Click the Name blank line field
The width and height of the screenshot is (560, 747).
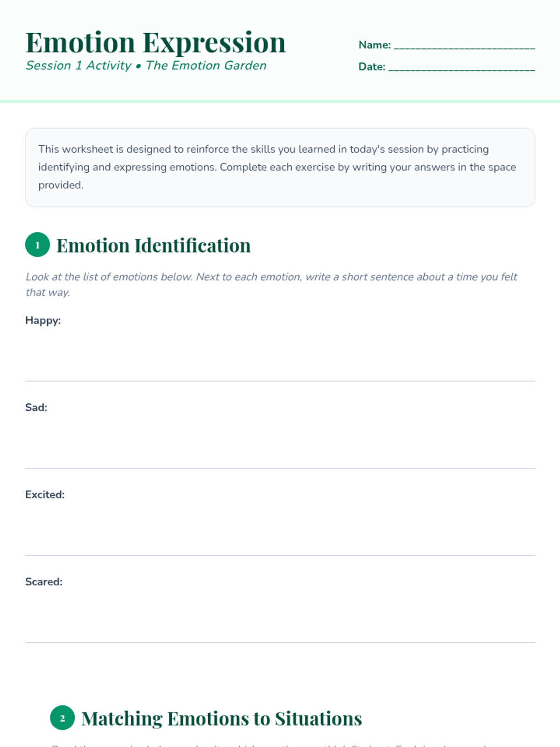click(464, 45)
